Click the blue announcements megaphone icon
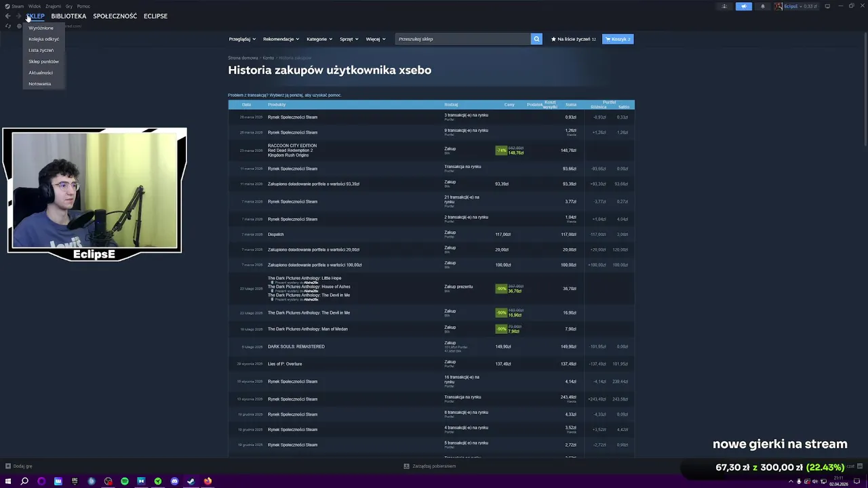The height and width of the screenshot is (488, 868). [x=744, y=6]
